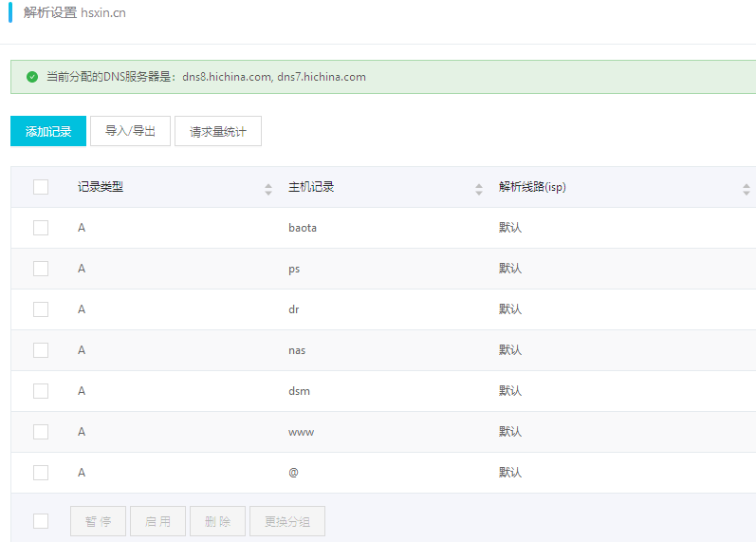Check the @ record row checkbox
756x542 pixels.
[41, 473]
